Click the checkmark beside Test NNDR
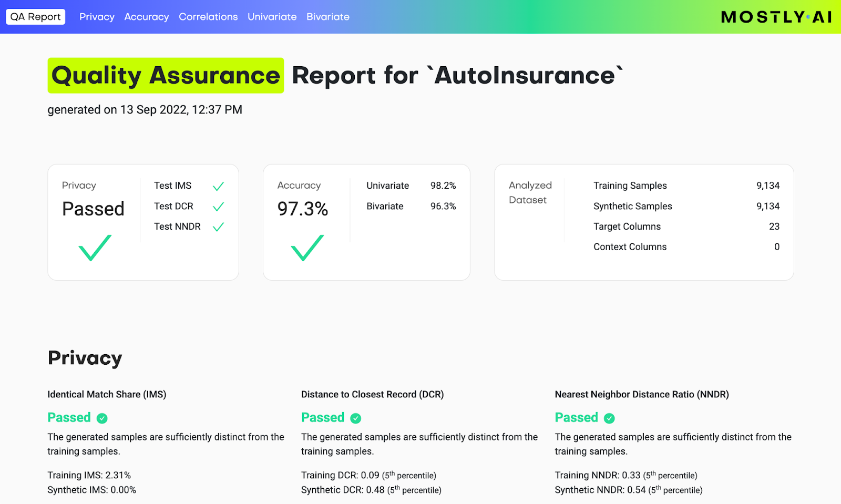 pyautogui.click(x=218, y=227)
